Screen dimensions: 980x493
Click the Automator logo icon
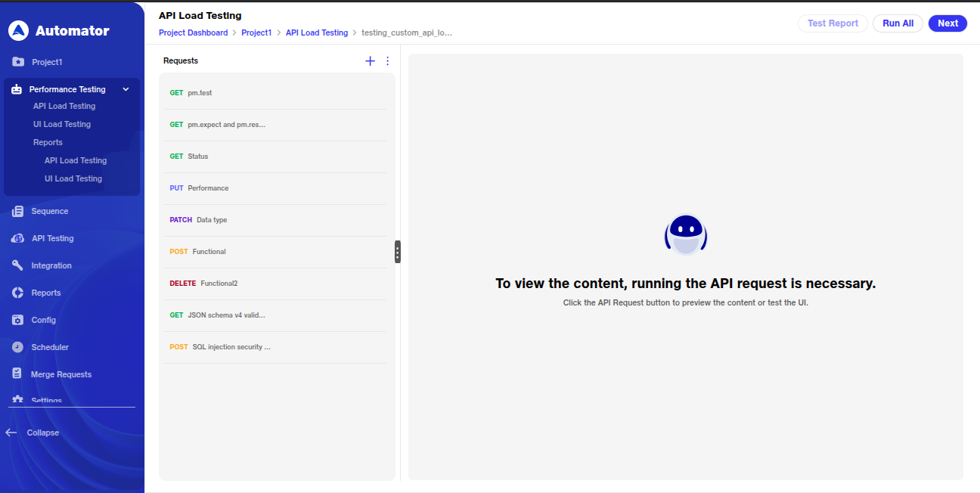click(x=18, y=30)
